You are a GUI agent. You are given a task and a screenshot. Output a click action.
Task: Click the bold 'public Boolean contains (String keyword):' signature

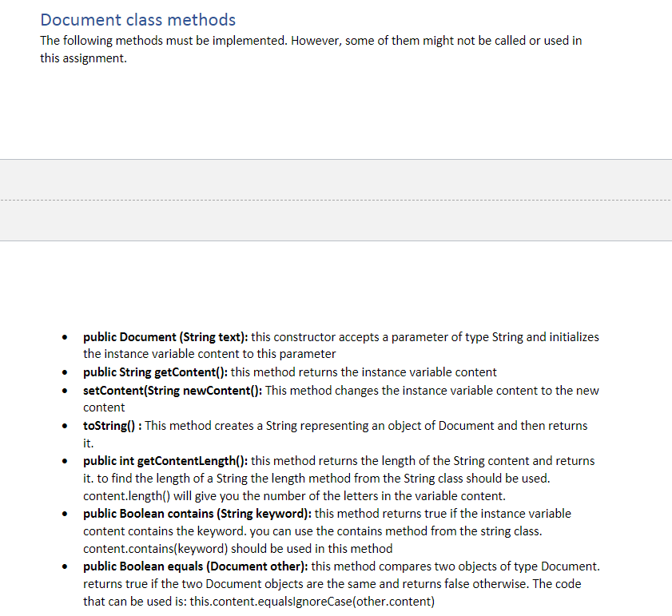[197, 514]
